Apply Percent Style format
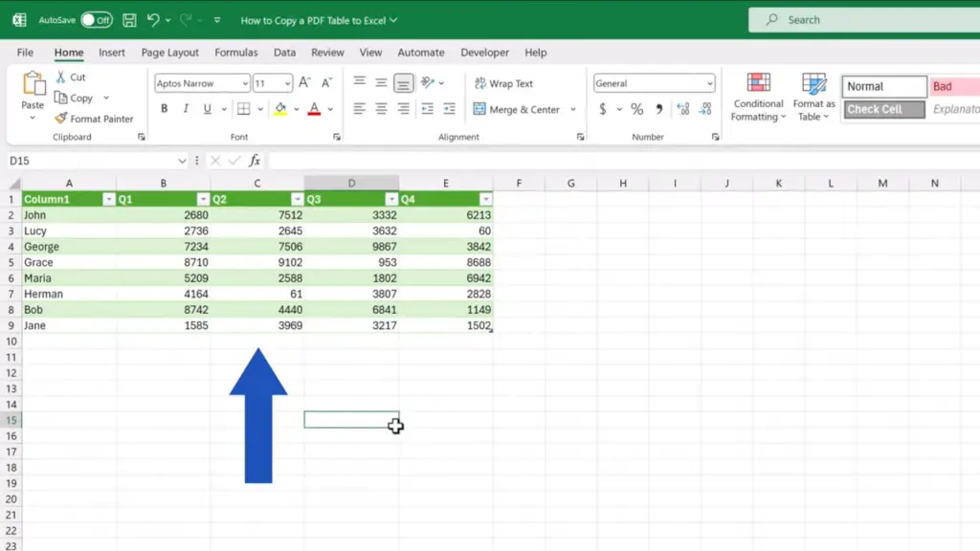The height and width of the screenshot is (551, 980). [x=636, y=109]
